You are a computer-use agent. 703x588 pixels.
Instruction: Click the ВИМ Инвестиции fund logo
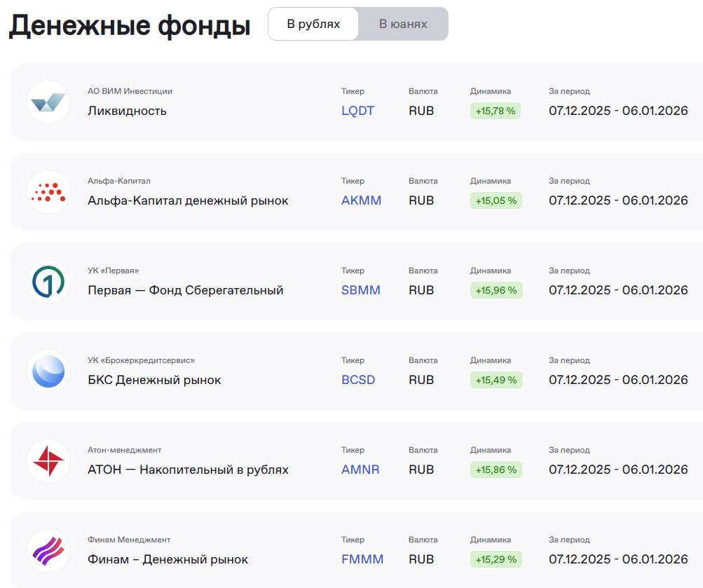(48, 102)
